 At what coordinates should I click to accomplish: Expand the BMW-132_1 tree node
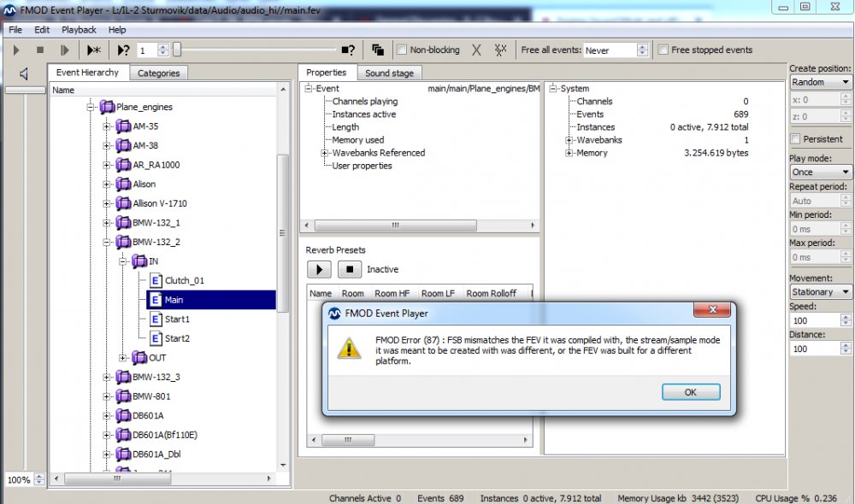[107, 223]
